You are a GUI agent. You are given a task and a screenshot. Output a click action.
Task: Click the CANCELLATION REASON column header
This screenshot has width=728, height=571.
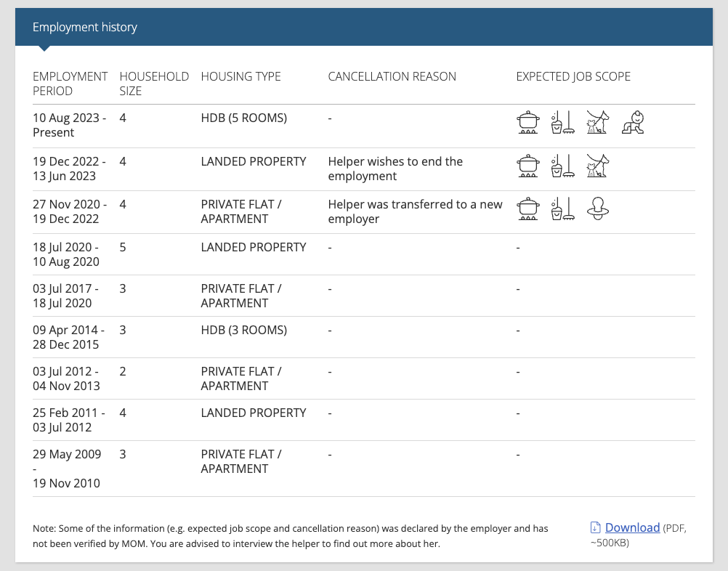[x=392, y=76]
